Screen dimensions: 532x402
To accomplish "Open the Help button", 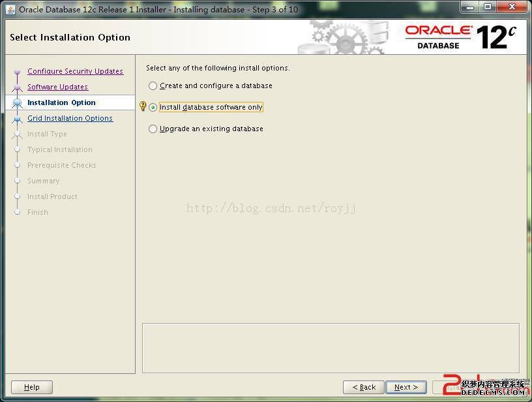I will [x=32, y=387].
